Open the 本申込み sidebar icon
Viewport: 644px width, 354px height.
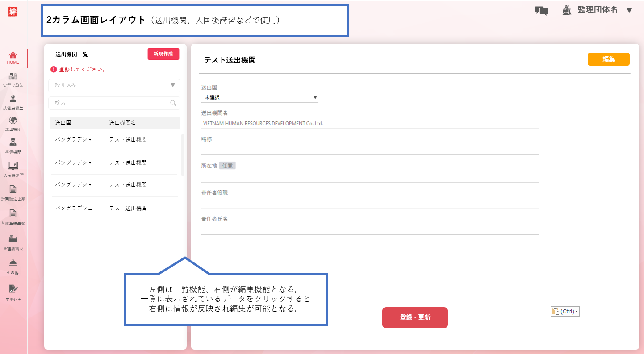13,289
